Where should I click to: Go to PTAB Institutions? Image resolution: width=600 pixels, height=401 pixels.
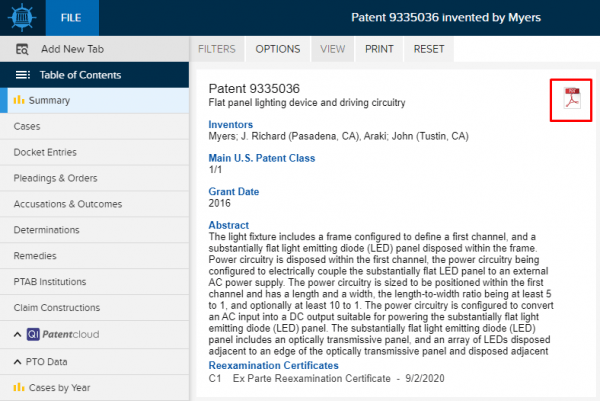52,282
